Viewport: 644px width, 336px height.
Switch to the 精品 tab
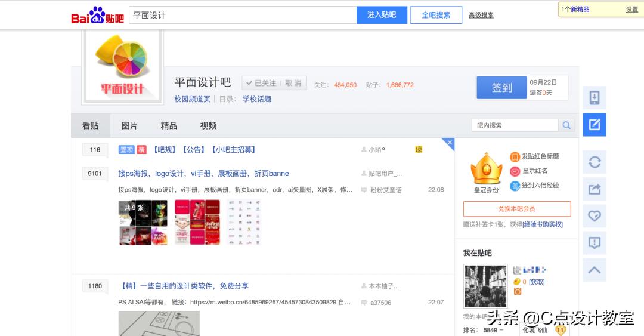[x=169, y=125]
